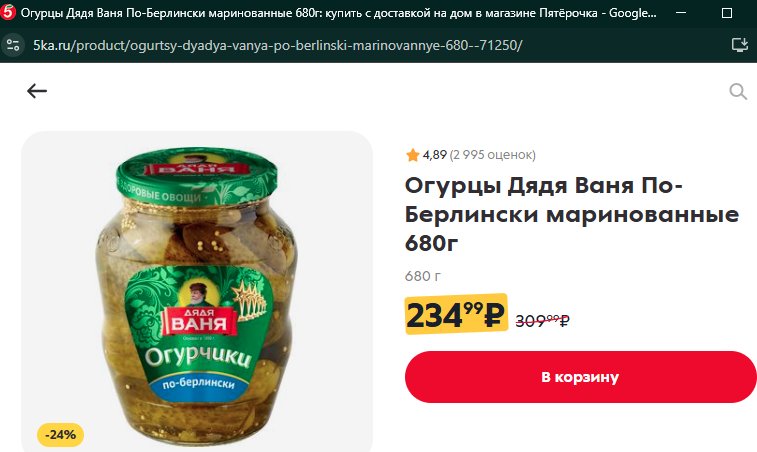Image resolution: width=757 pixels, height=452 pixels.
Task: Click the 4,89 rating value
Action: (435, 155)
